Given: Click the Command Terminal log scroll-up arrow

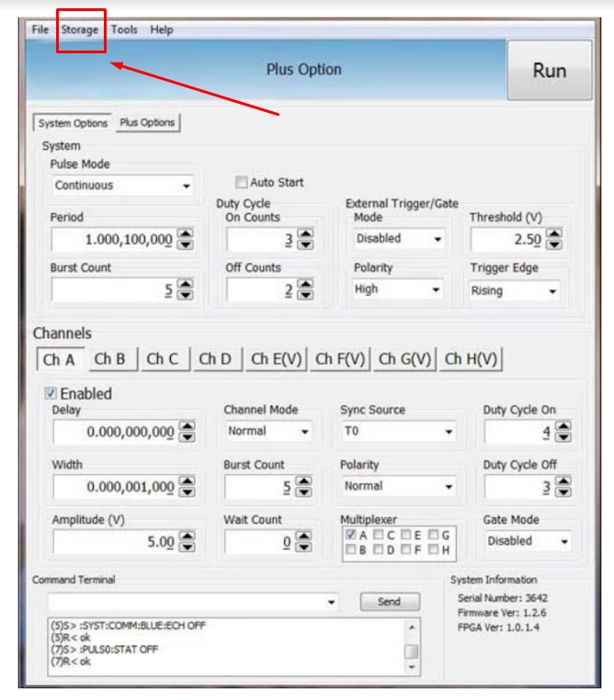Looking at the screenshot, I should coord(411,627).
